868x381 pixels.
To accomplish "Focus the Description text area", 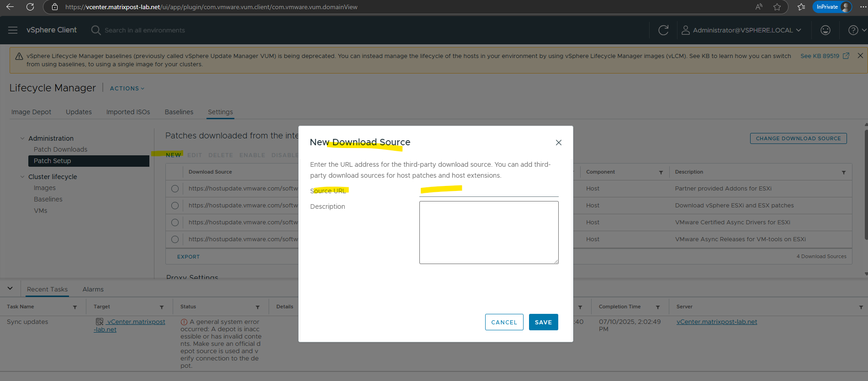I will (x=489, y=233).
